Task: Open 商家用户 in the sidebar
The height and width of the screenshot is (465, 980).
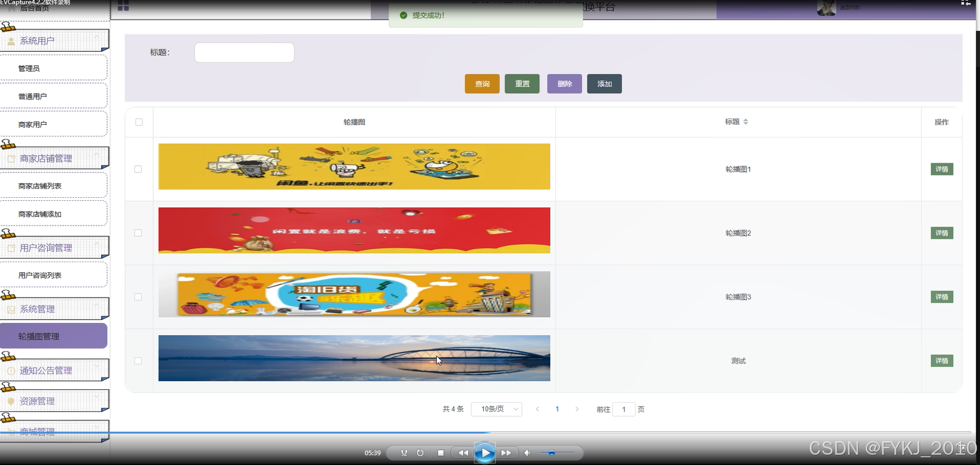Action: (x=54, y=125)
